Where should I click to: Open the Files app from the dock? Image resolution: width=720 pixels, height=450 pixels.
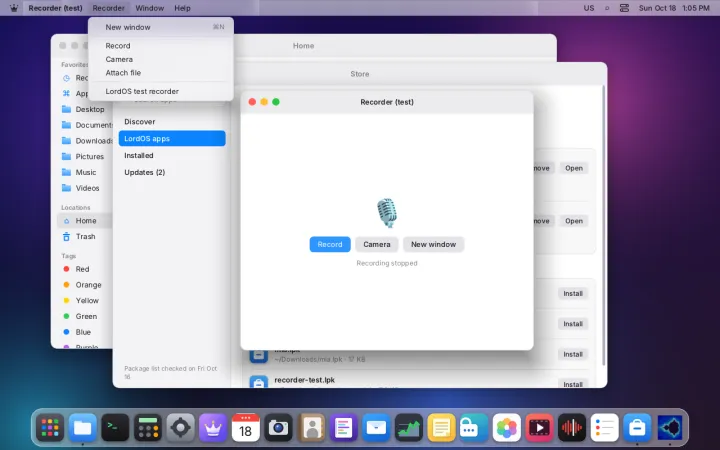tap(83, 428)
